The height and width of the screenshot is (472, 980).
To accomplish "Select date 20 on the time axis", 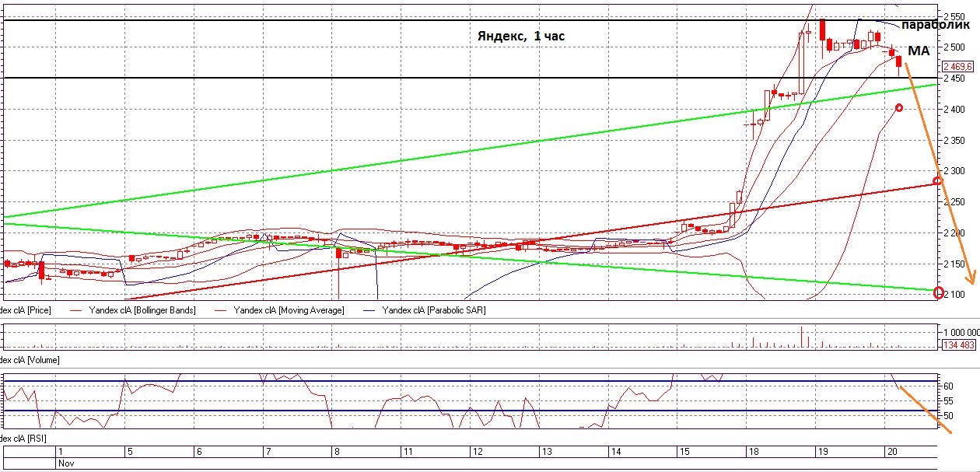I will coord(891,451).
